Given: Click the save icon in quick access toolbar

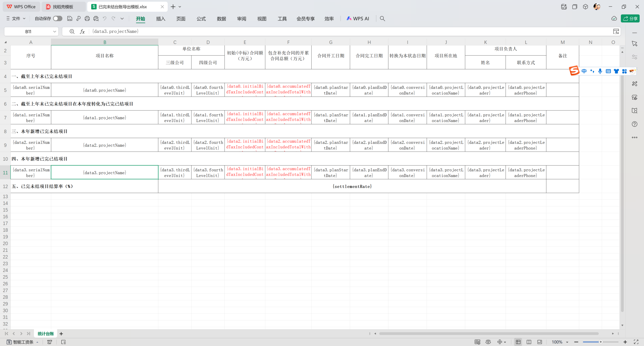Looking at the screenshot, I should pyautogui.click(x=70, y=19).
